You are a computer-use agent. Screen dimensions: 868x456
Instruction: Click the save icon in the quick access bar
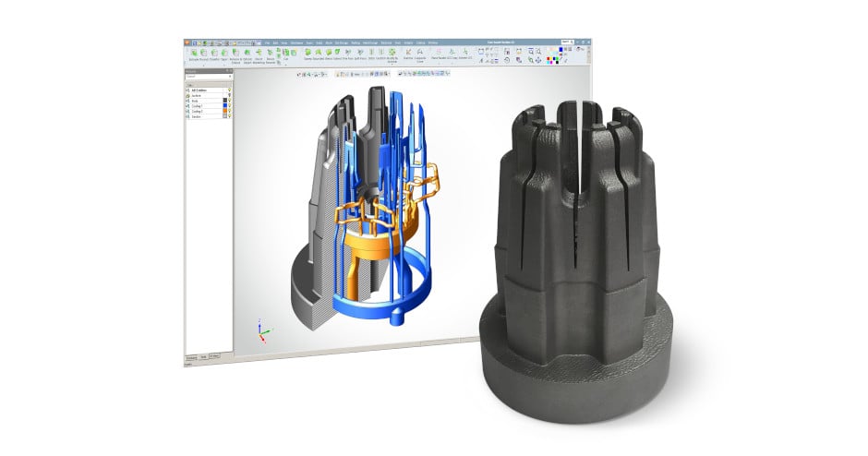click(196, 42)
